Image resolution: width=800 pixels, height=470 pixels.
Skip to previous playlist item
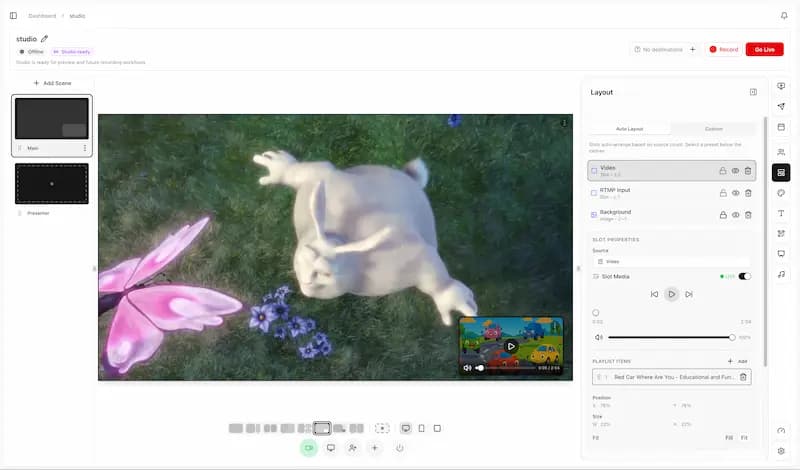655,294
